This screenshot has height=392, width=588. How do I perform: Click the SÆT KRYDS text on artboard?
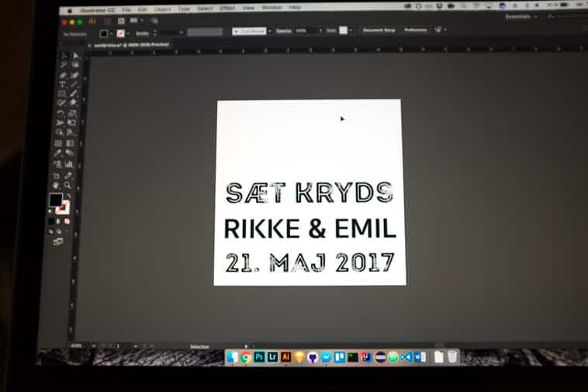click(310, 193)
